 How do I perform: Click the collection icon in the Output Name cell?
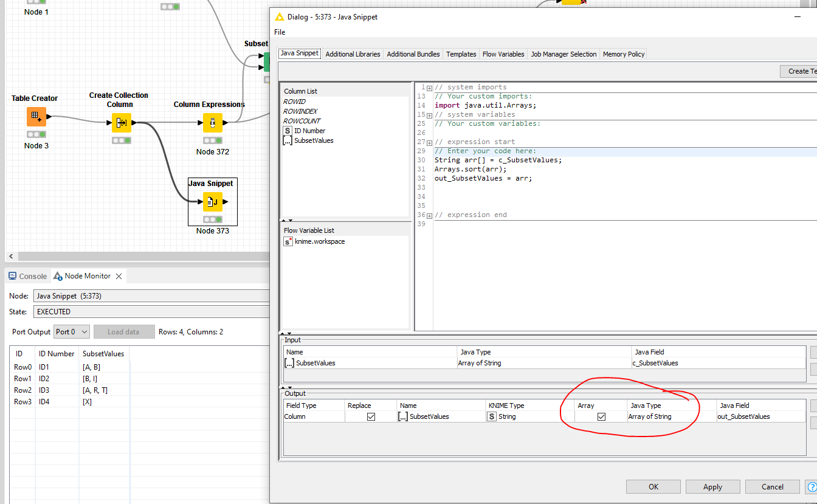403,416
